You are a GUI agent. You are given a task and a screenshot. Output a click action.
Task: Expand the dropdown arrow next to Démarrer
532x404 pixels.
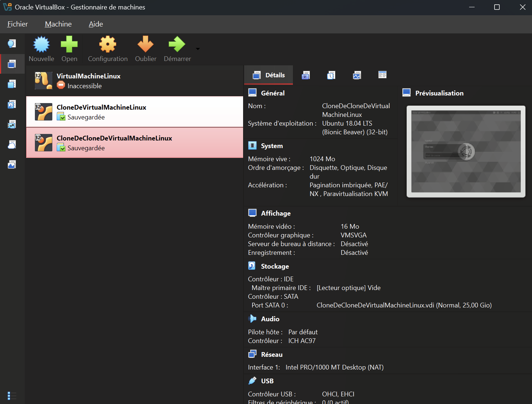(x=198, y=49)
